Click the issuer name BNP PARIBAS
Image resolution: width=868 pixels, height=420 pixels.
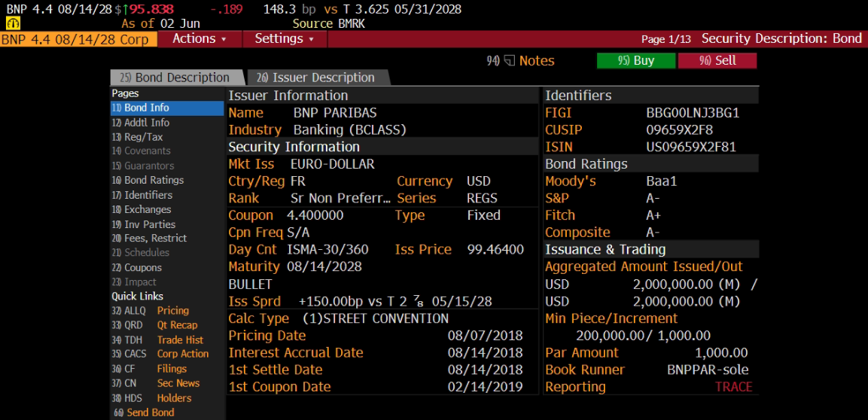click(335, 114)
